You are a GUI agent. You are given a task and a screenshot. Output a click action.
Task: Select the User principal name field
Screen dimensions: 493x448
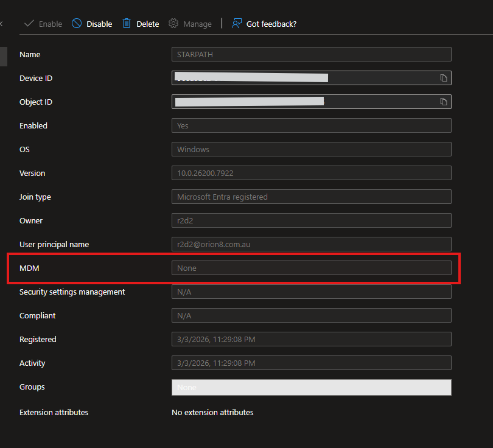pyautogui.click(x=311, y=244)
